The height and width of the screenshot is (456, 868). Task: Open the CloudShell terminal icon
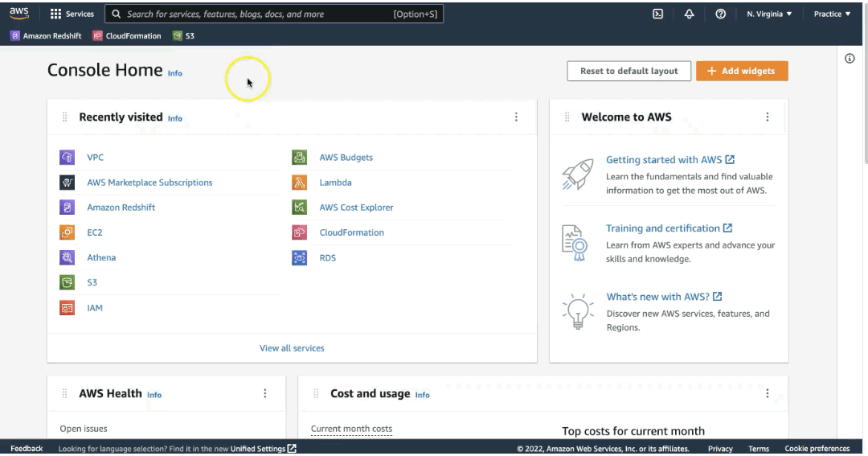[657, 14]
